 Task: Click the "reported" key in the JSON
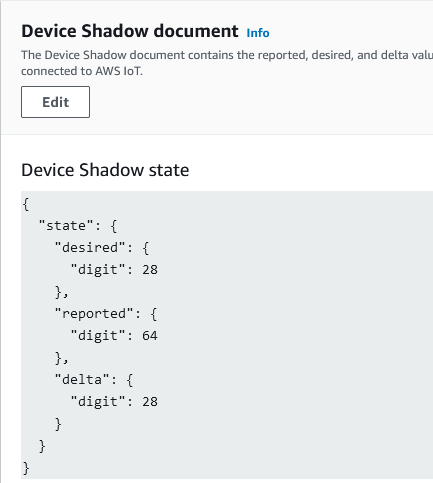pyautogui.click(x=94, y=314)
